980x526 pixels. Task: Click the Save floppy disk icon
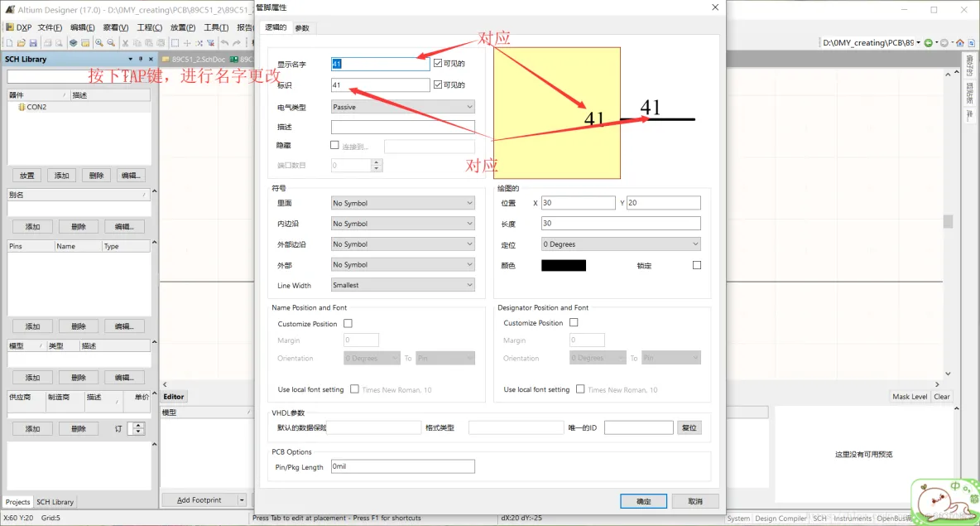pos(33,43)
